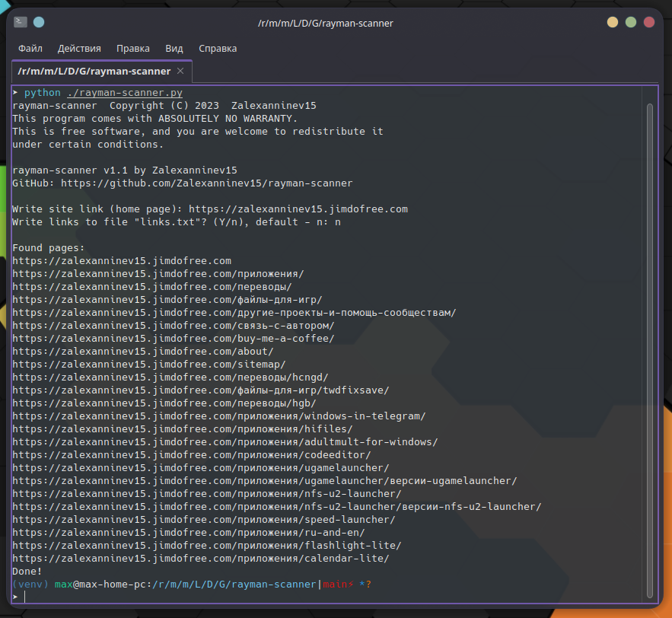The image size is (672, 618).
Task: Open the GitHub rayman-scanner repository URL
Action: coord(206,183)
